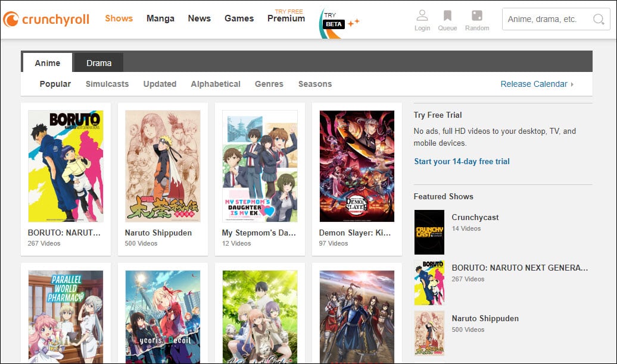Open the Crunchycast featured thumbnail
The image size is (617, 364).
pyautogui.click(x=429, y=232)
